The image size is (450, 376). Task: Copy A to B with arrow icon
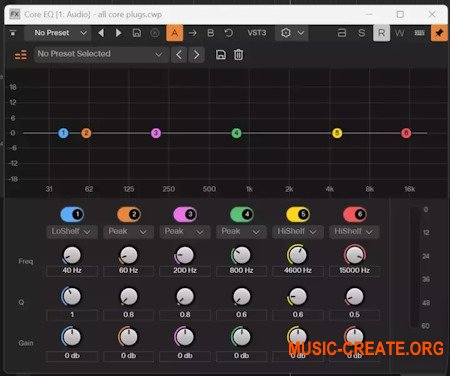192,33
